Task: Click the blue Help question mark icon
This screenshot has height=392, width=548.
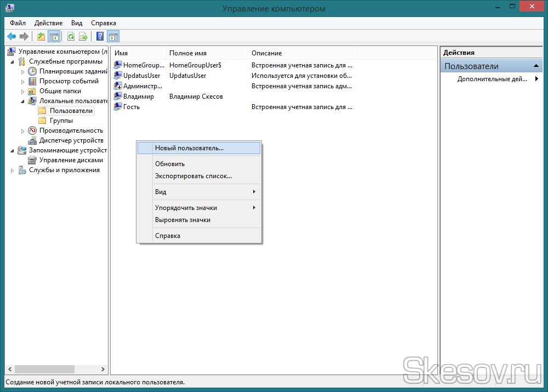Action: (x=100, y=37)
